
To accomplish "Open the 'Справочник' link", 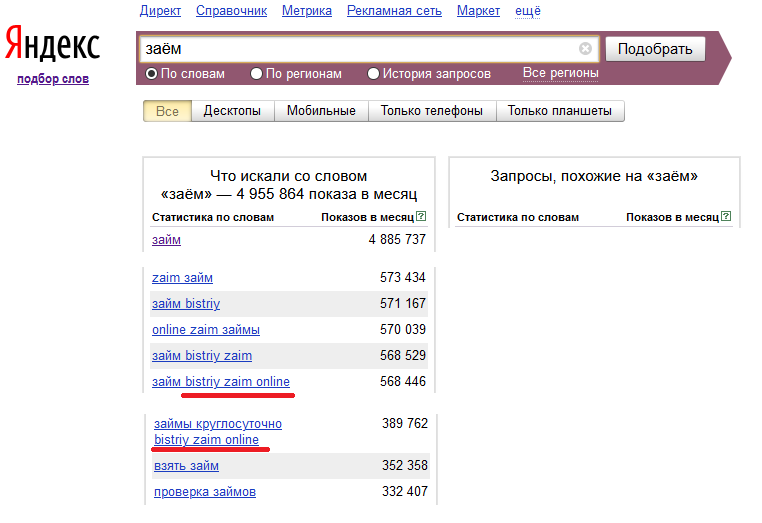I will (231, 11).
